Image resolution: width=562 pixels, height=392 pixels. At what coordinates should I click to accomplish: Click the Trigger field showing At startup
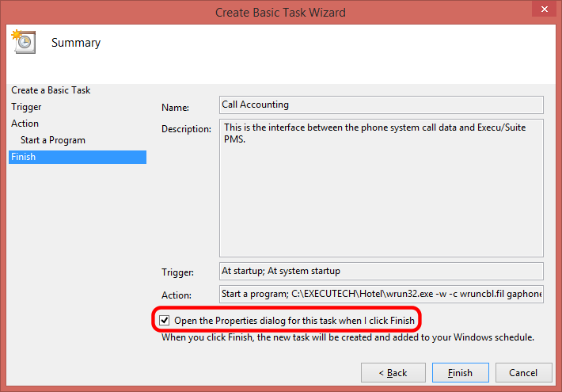(x=382, y=271)
